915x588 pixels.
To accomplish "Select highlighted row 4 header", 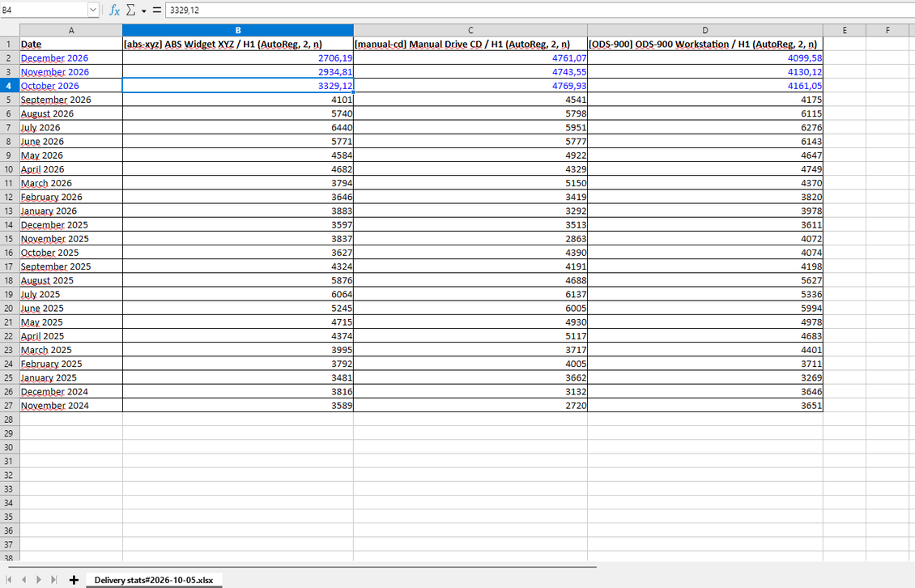I will click(10, 86).
